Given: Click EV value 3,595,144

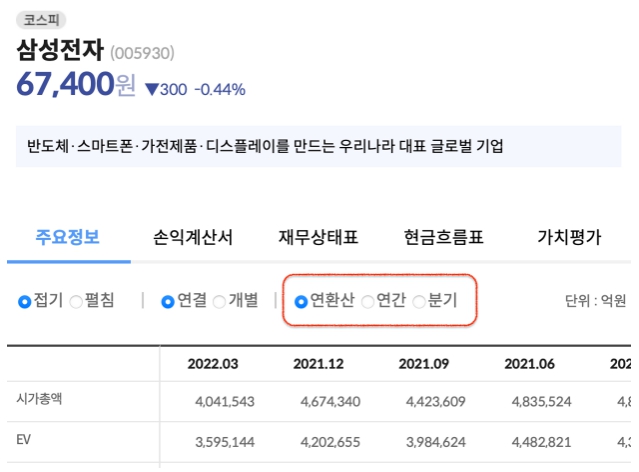Looking at the screenshot, I should tap(225, 442).
